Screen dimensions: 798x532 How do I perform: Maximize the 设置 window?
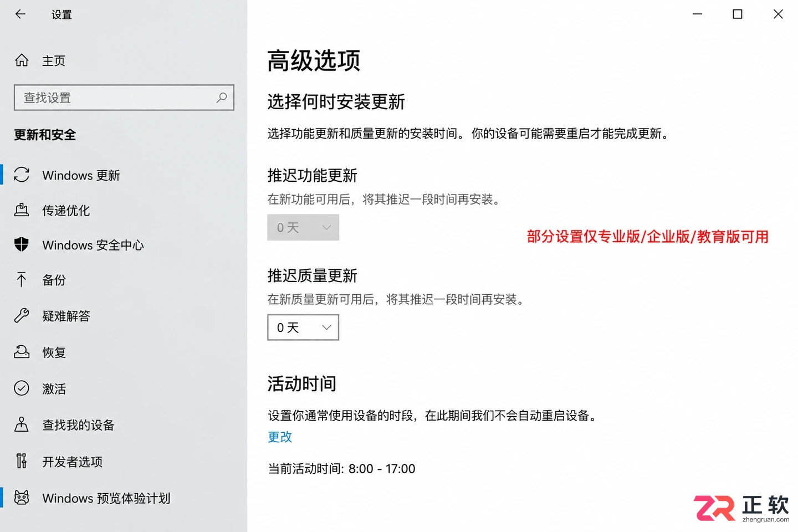[x=738, y=14]
